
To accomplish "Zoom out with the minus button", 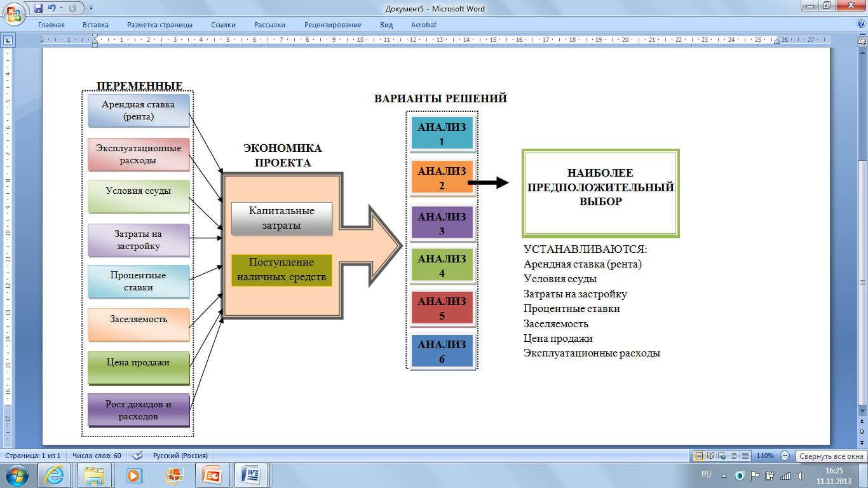I will (x=785, y=456).
